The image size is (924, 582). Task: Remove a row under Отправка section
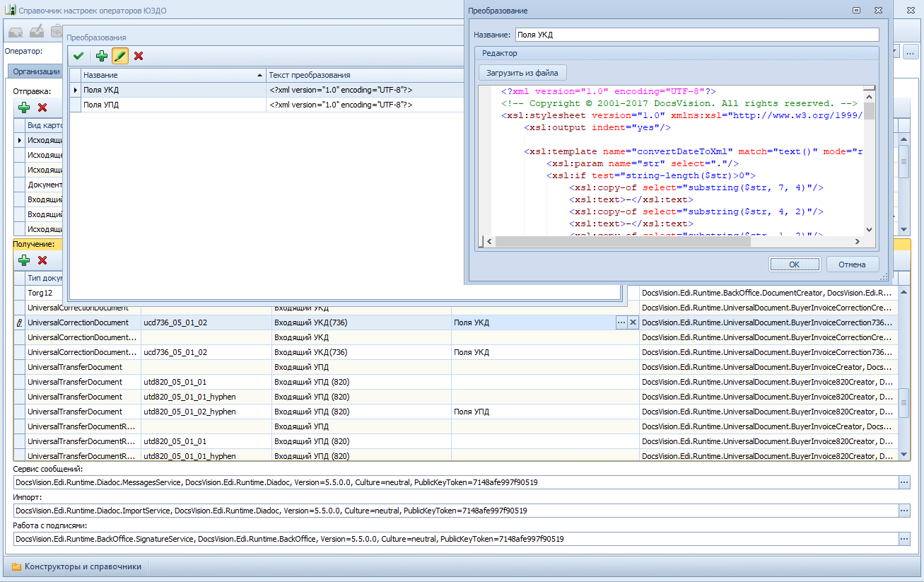point(42,107)
